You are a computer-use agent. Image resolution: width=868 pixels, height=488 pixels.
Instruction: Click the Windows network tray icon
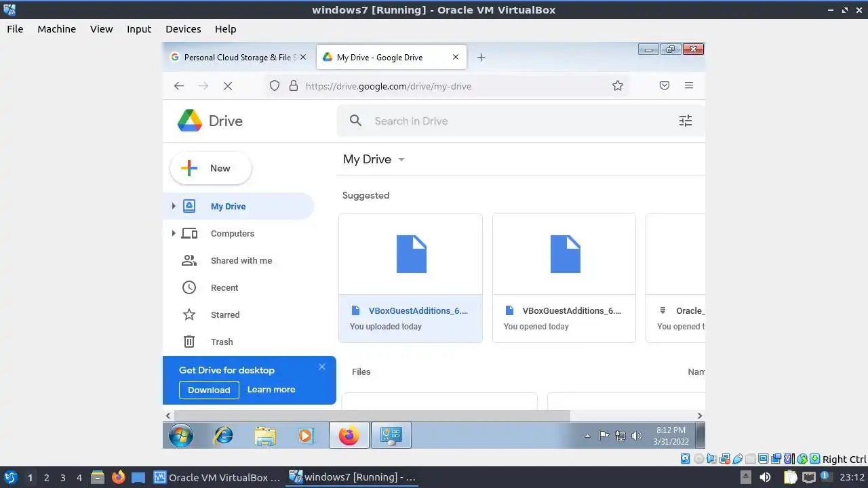coord(620,436)
